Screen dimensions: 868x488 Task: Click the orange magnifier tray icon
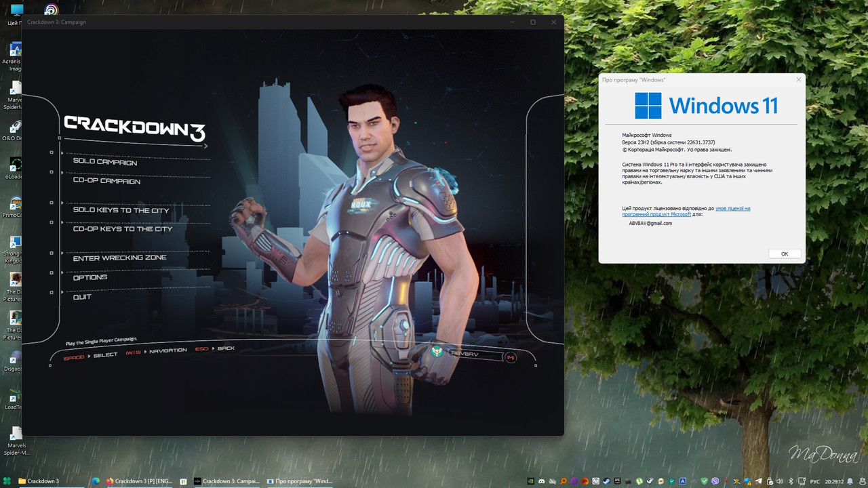564,481
